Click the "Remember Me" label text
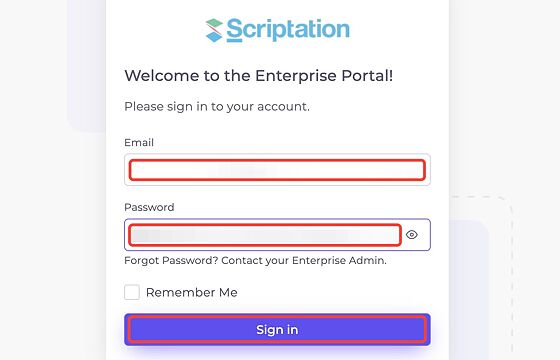The image size is (560, 360). pos(192,292)
